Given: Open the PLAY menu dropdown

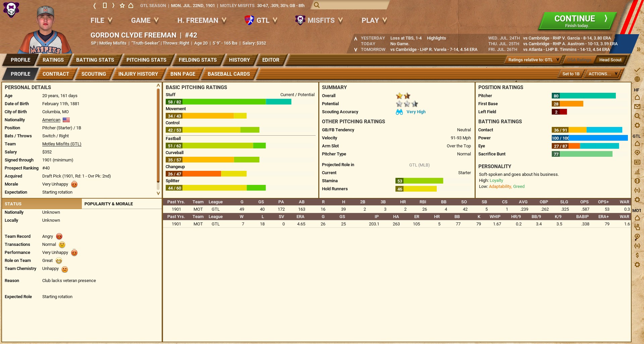Looking at the screenshot, I should pos(374,20).
